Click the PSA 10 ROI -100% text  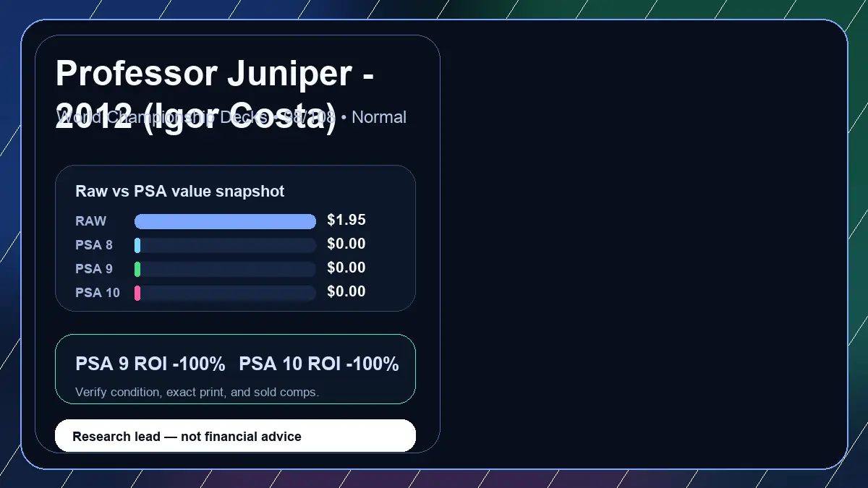coord(319,364)
